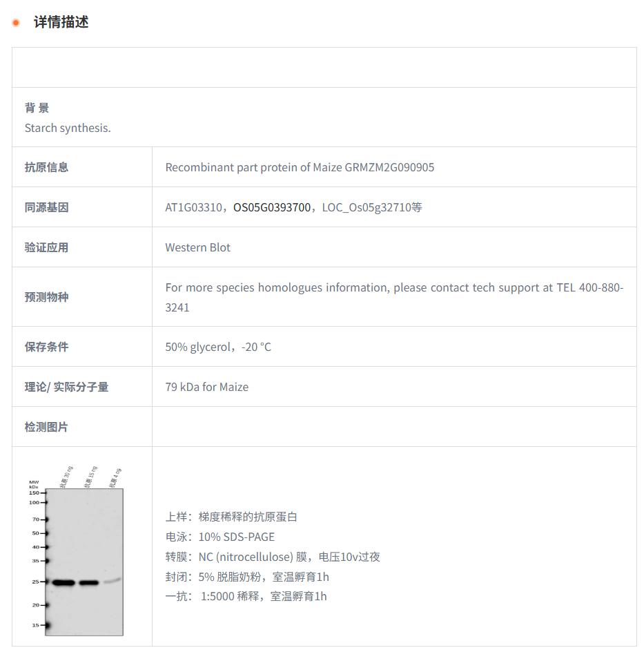Viewport: 644px width, 650px height.
Task: Click the 背景 label
Action: pyautogui.click(x=37, y=108)
